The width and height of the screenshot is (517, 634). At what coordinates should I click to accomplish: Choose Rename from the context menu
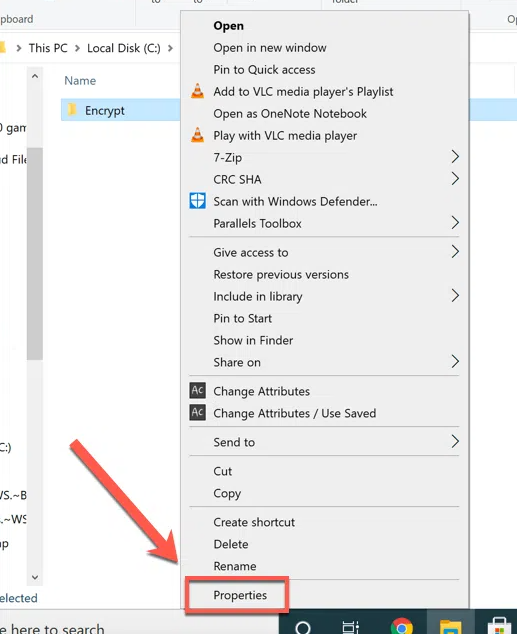click(234, 566)
